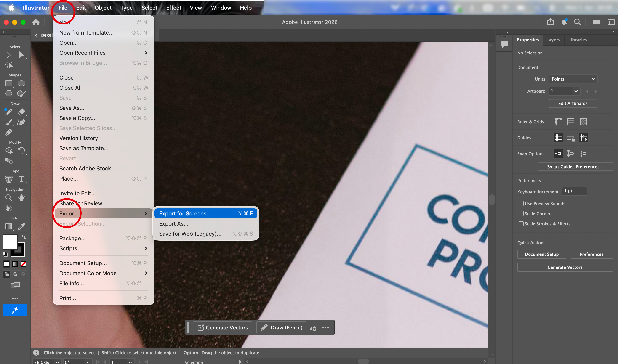The image size is (618, 364).
Task: Expand the Scripts submenu
Action: 104,248
